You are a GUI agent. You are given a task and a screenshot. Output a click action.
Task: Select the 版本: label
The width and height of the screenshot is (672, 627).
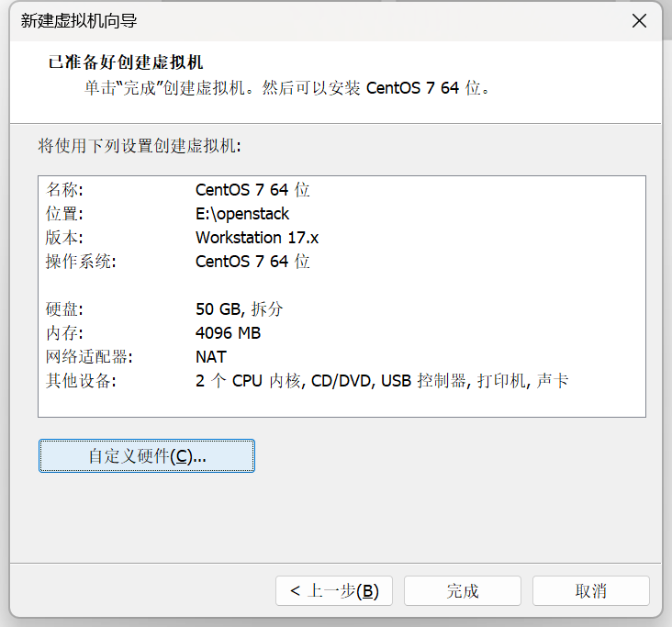pos(64,238)
